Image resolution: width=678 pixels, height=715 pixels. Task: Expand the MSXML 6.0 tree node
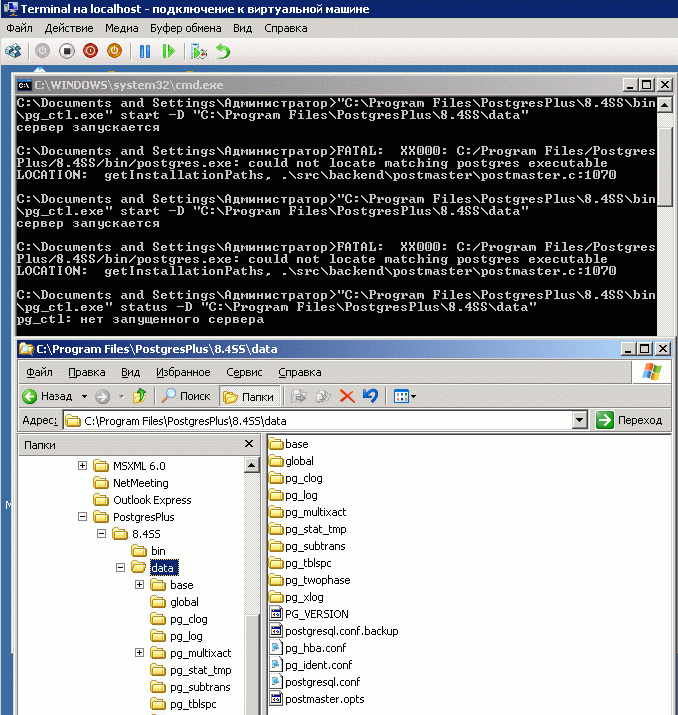pyautogui.click(x=83, y=466)
